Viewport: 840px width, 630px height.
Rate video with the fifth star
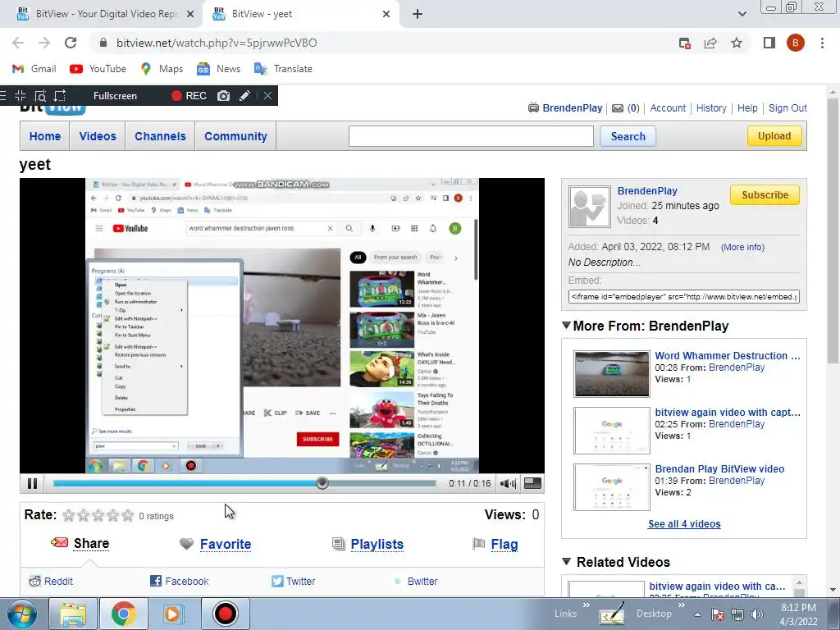(x=127, y=515)
